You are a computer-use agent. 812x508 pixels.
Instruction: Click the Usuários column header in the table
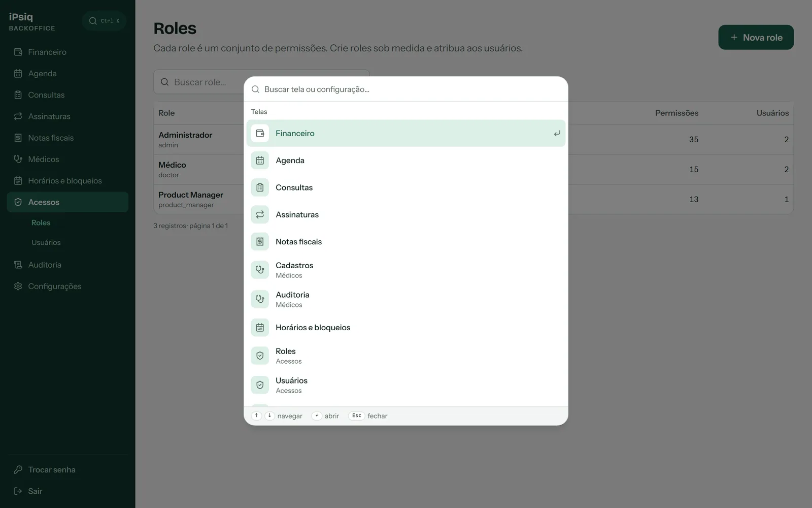tap(772, 113)
